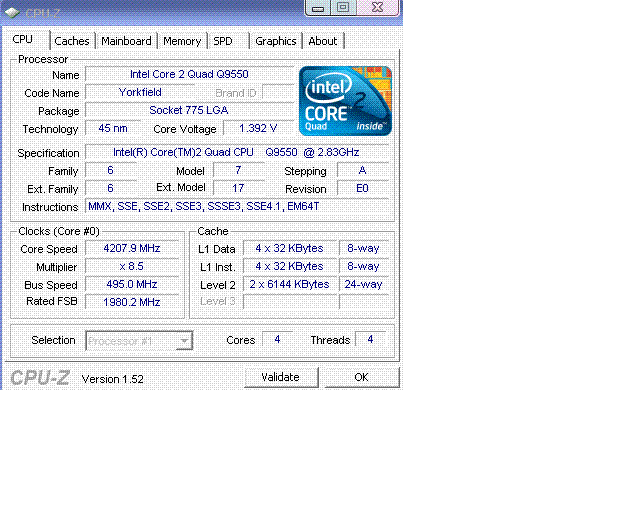
Task: Click the Rated FSB value 1980.2 MHz
Action: coord(132,303)
